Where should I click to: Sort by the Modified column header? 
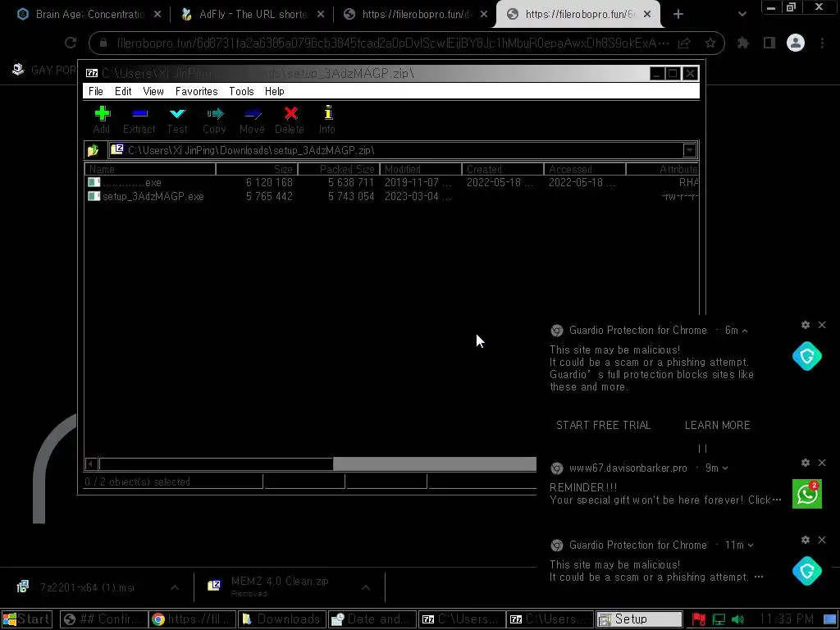[421, 169]
